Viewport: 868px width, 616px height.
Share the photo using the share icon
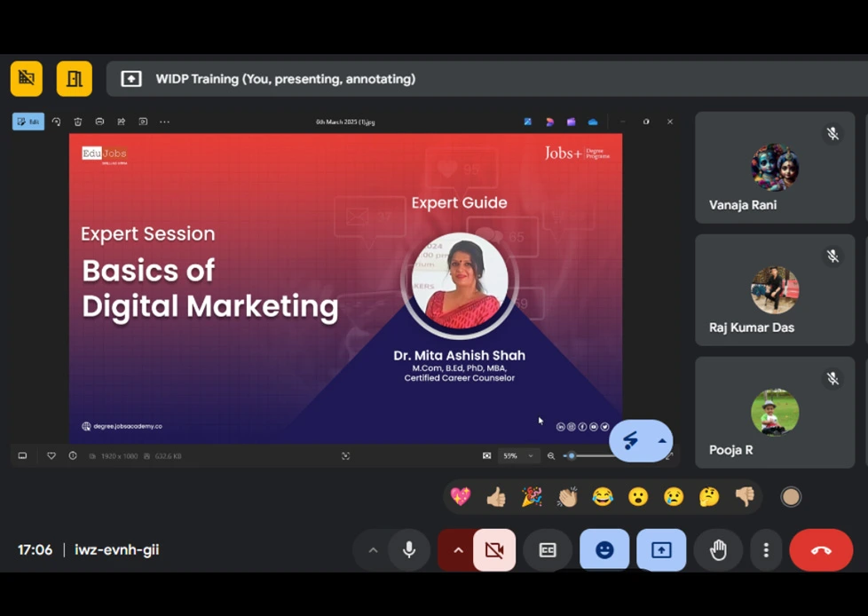point(122,122)
